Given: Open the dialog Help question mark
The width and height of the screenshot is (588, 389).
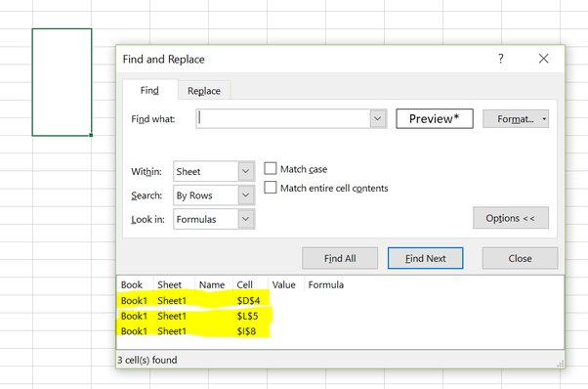Looking at the screenshot, I should tap(501, 59).
